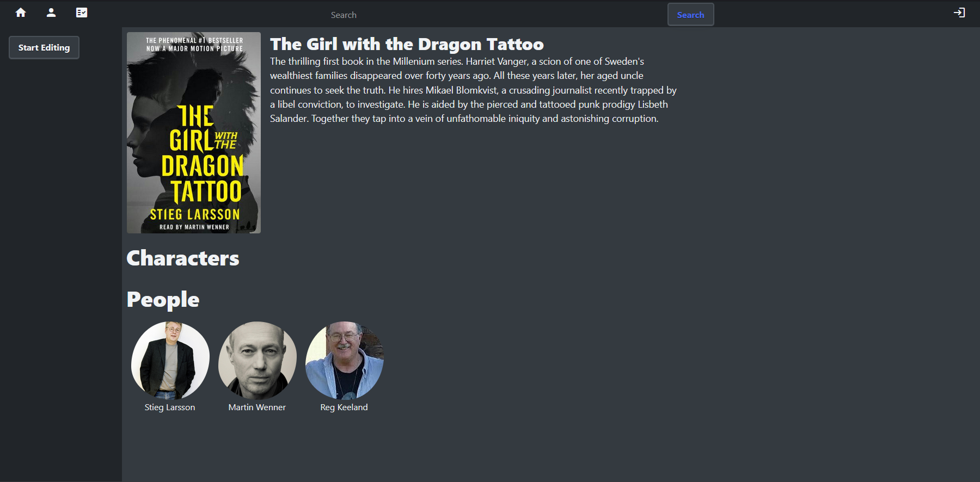The image size is (980, 482).
Task: Open the person profile icon
Action: coord(51,13)
